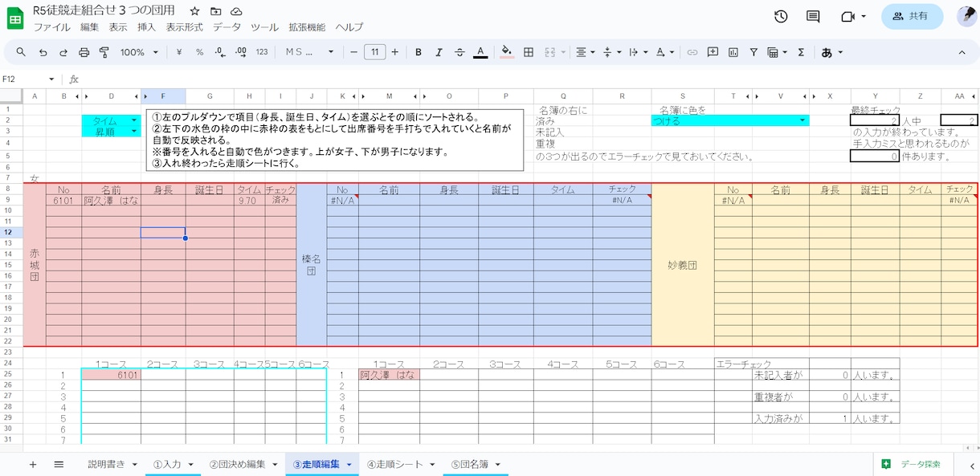Toggle italic formatting
The width and height of the screenshot is (980, 476).
(x=439, y=52)
